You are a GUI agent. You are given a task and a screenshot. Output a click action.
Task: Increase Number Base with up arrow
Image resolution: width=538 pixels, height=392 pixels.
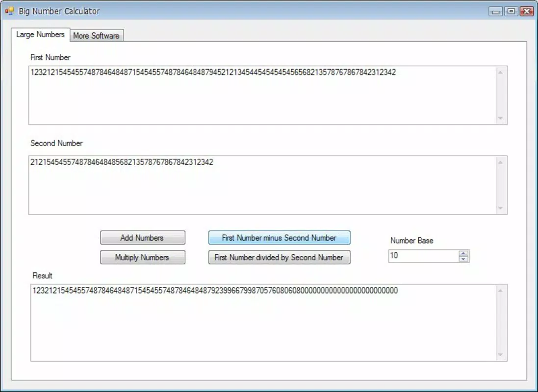[x=463, y=253]
